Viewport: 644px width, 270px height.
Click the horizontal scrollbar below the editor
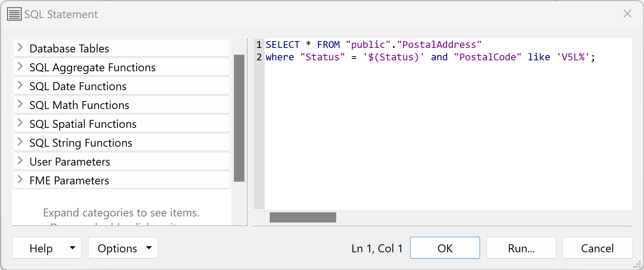point(303,217)
